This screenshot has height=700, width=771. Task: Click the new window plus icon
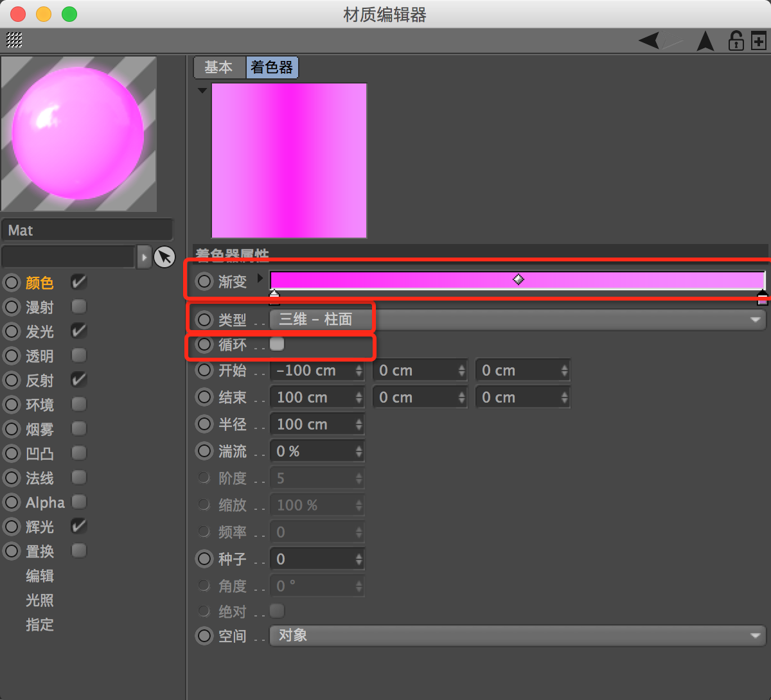pos(759,41)
